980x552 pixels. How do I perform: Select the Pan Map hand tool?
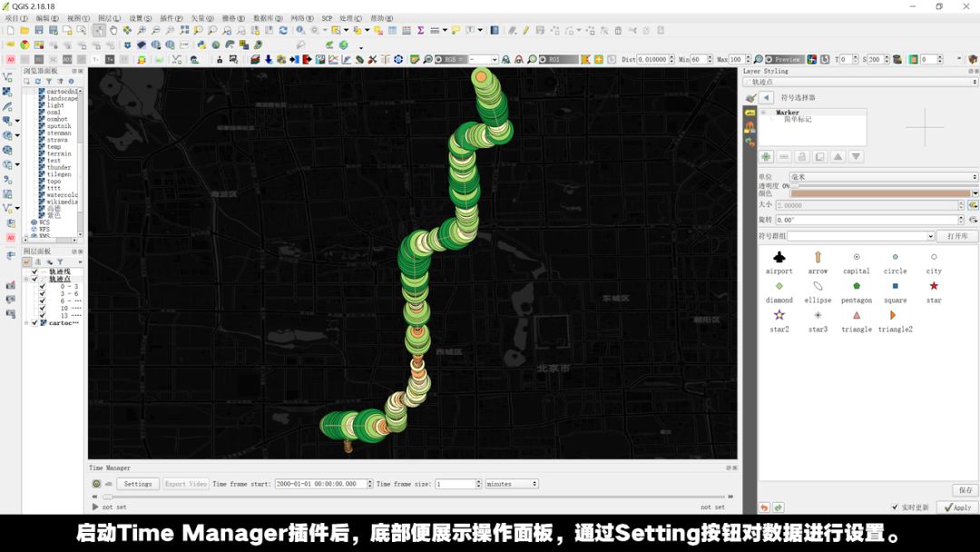113,30
